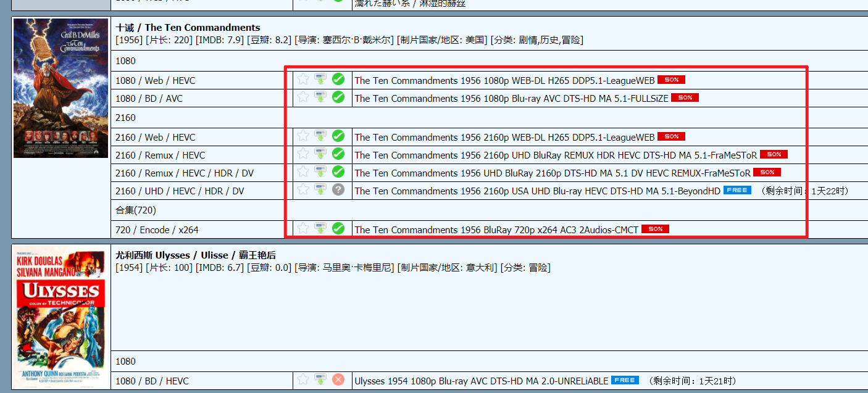Click 50% badge on 2160p WEB-DL LeagueWEB row
Screen dimensions: 868x393
[x=671, y=136]
